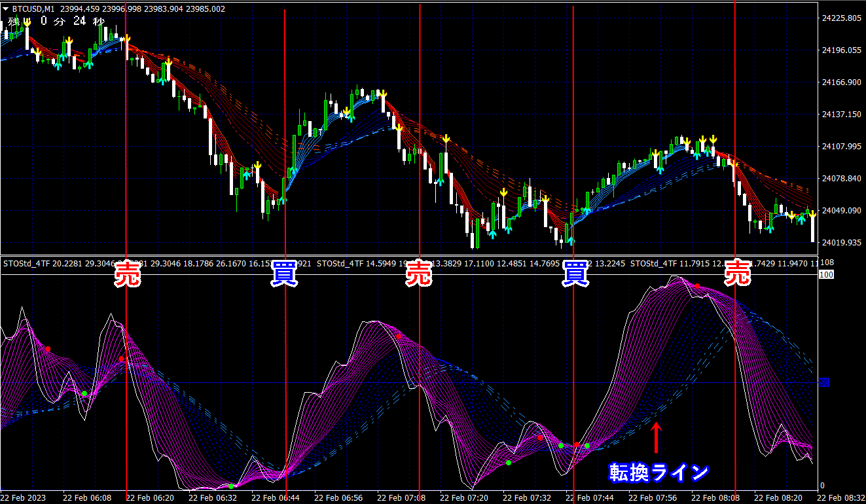Screen dimensions: 866x504
Task: Click the 22 Feb 07:20 time label
Action: pos(464,497)
